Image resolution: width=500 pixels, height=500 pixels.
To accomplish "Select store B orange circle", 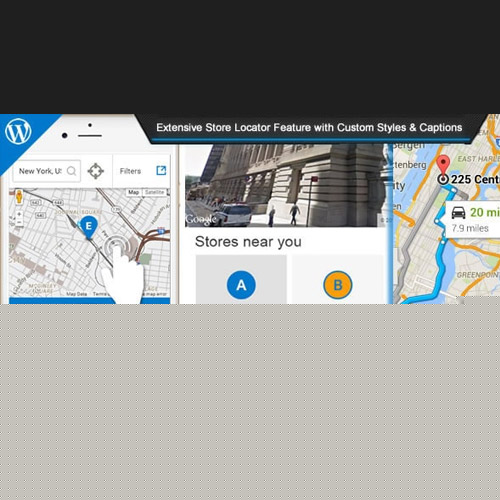I will [338, 285].
